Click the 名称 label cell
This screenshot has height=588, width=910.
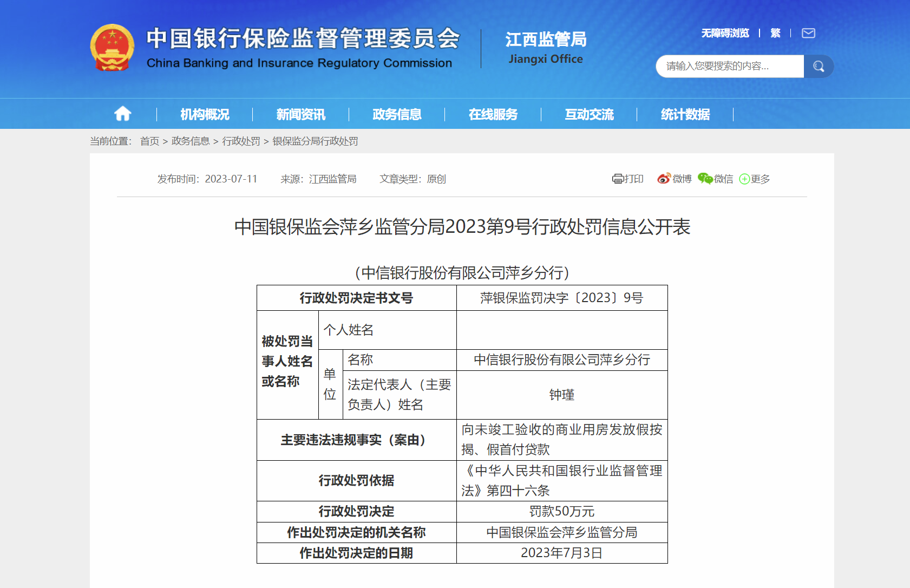pyautogui.click(x=400, y=360)
